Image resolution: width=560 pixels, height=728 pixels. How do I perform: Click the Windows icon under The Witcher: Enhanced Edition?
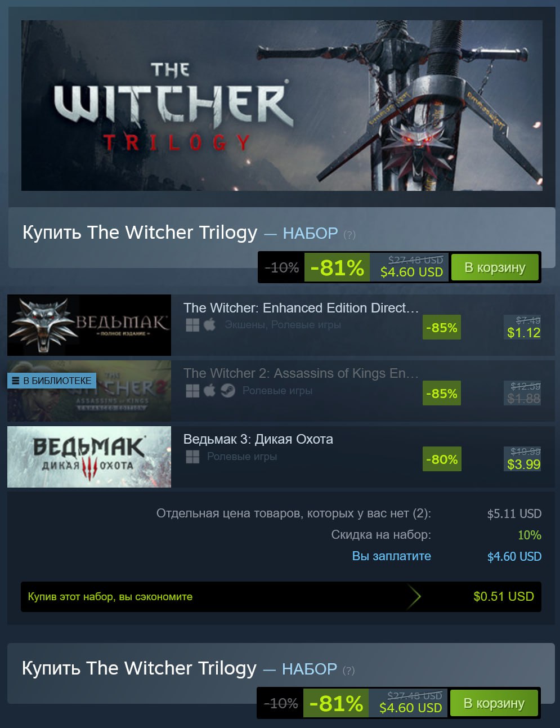click(192, 325)
